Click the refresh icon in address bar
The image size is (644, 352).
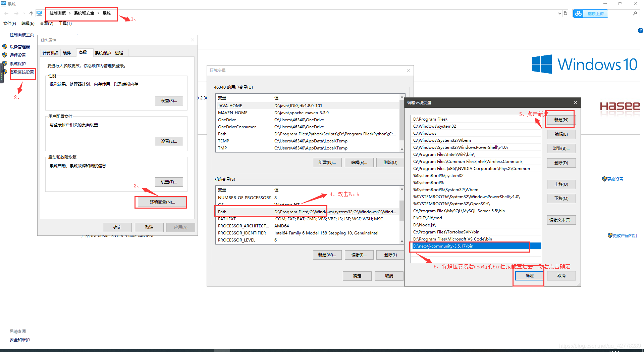pyautogui.click(x=566, y=13)
